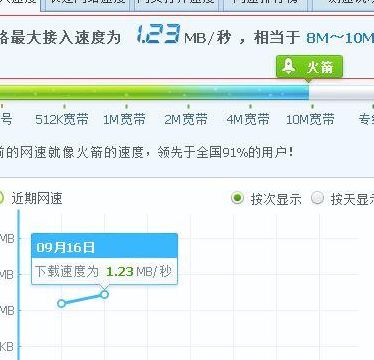This screenshot has width=374, height=360.
Task: Click the 1M宽带 scale label
Action: click(x=124, y=119)
